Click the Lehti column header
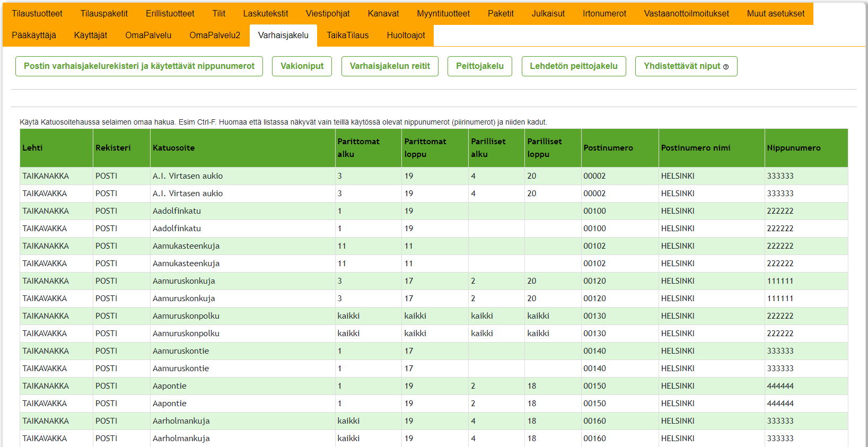This screenshot has width=868, height=447. point(57,148)
